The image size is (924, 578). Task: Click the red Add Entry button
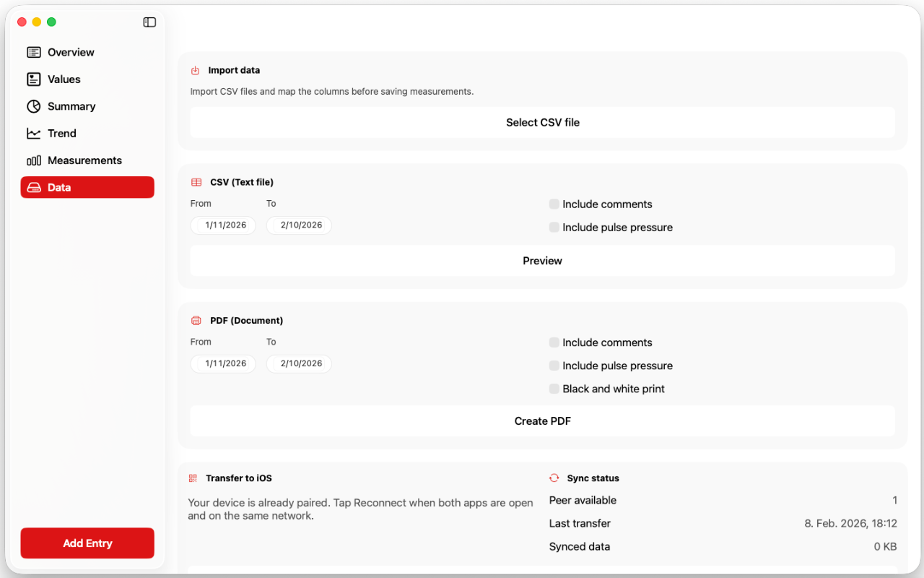pos(87,543)
